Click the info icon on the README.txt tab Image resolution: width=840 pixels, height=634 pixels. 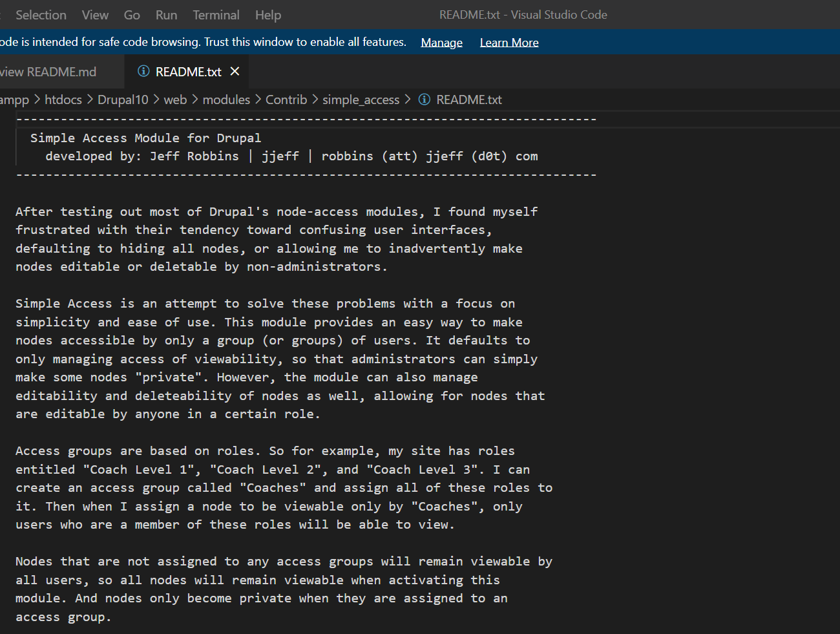(143, 71)
